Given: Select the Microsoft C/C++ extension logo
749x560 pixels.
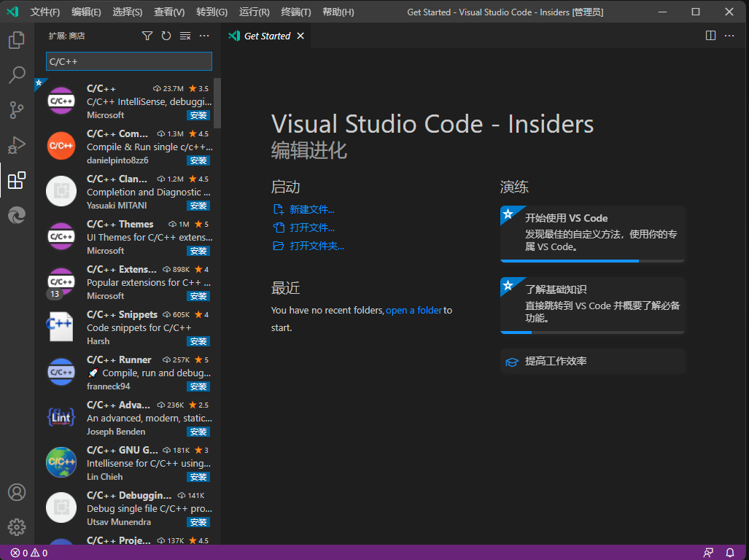Looking at the screenshot, I should tap(61, 101).
